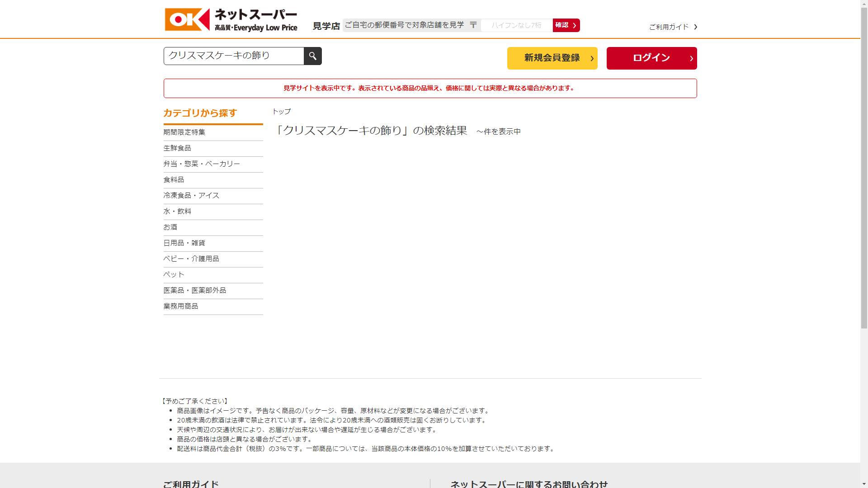Select the お酒 category
This screenshot has height=488, width=868.
[170, 227]
